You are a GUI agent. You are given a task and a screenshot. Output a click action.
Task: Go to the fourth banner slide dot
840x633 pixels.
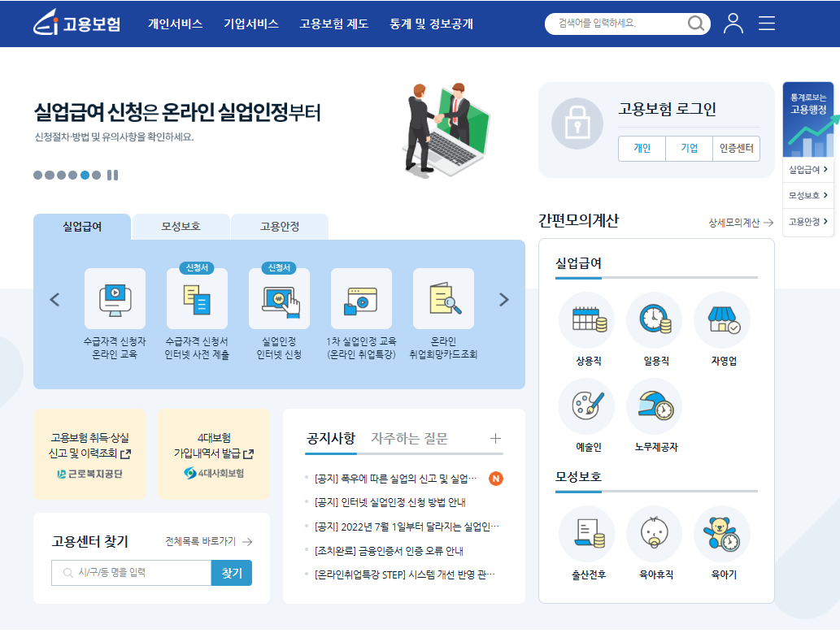point(73,176)
